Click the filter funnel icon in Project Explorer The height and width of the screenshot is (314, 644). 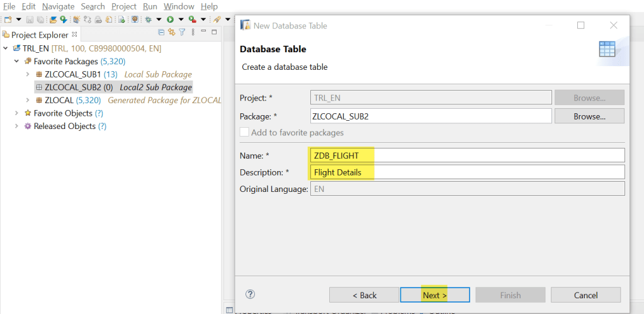pos(182,33)
